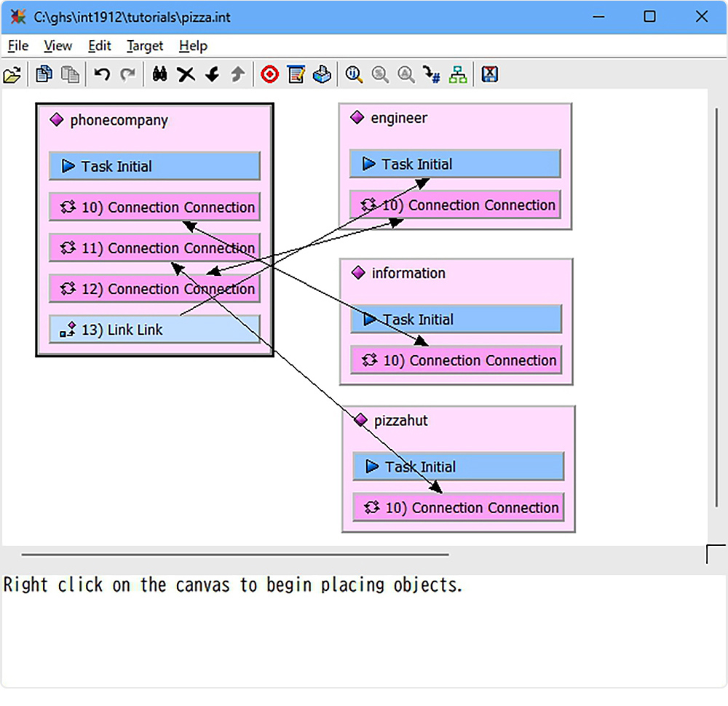Open the Target menu
This screenshot has width=728, height=706.
coord(145,46)
